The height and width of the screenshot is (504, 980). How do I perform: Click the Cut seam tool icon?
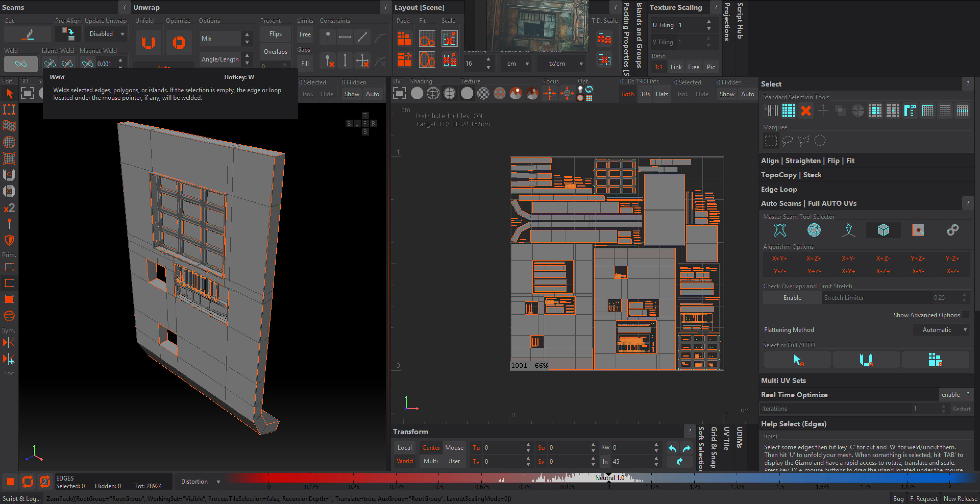pyautogui.click(x=27, y=34)
